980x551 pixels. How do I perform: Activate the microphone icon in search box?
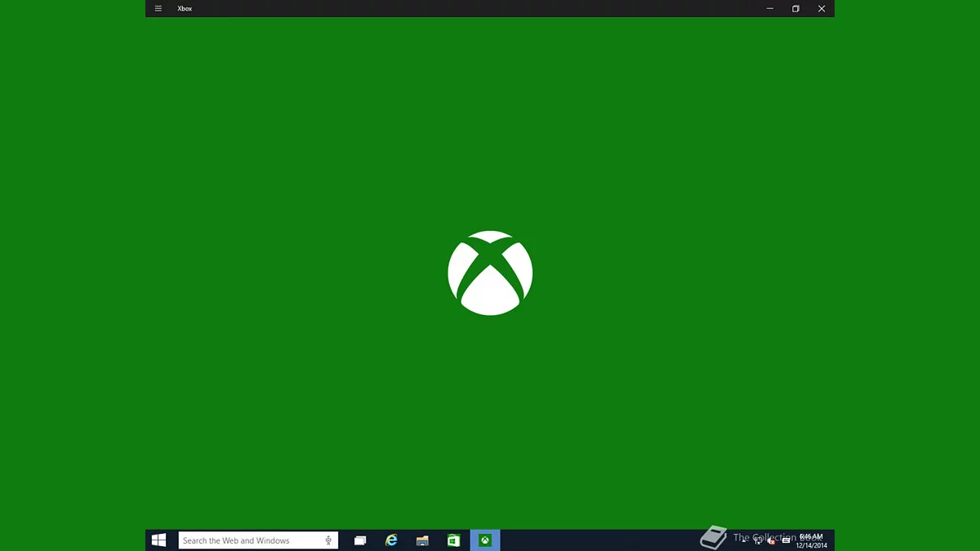328,540
